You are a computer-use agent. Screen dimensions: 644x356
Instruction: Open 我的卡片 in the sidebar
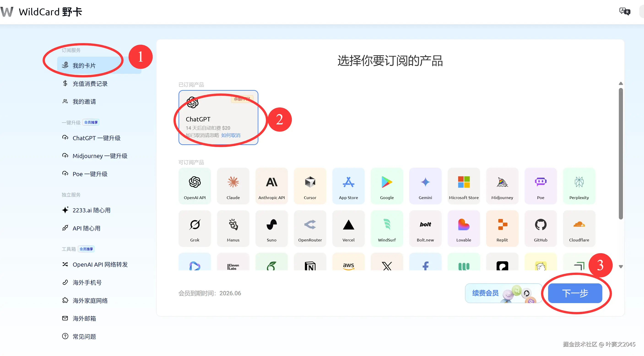coord(84,66)
